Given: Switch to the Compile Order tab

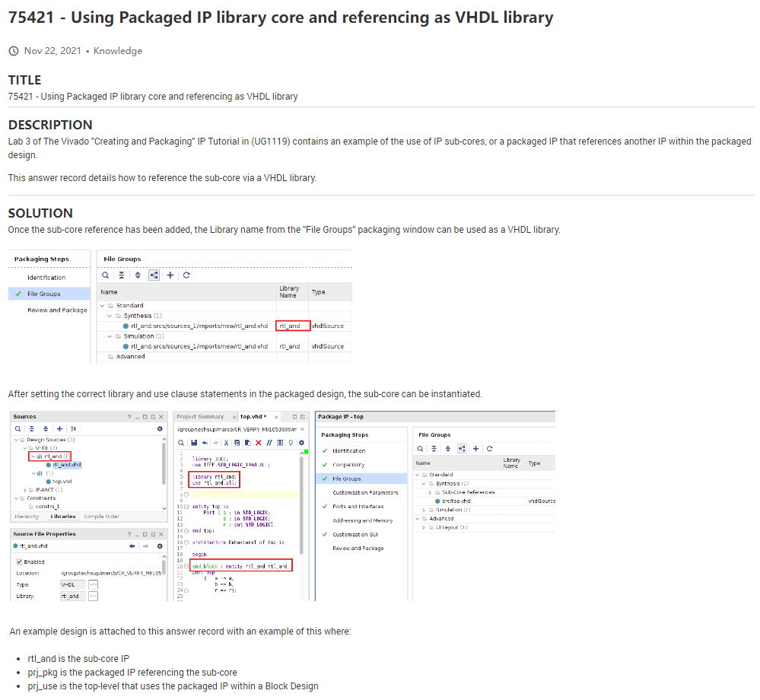Looking at the screenshot, I should [101, 517].
